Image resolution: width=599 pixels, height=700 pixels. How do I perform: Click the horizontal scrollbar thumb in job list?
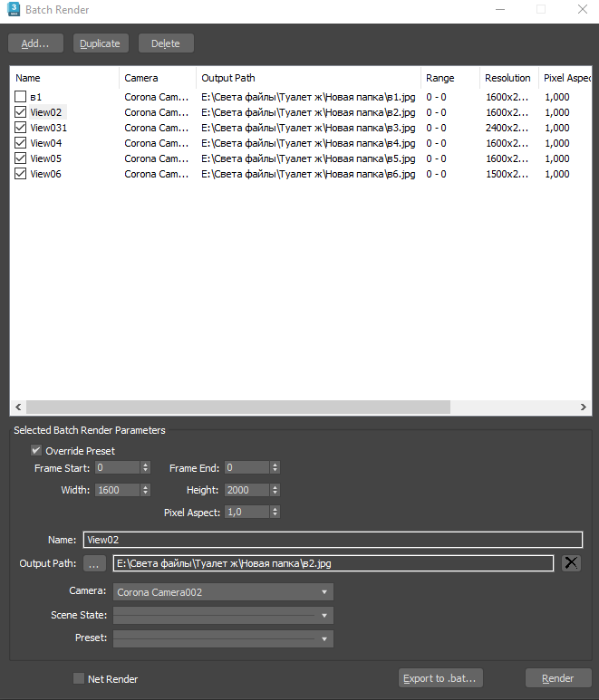tap(238, 407)
